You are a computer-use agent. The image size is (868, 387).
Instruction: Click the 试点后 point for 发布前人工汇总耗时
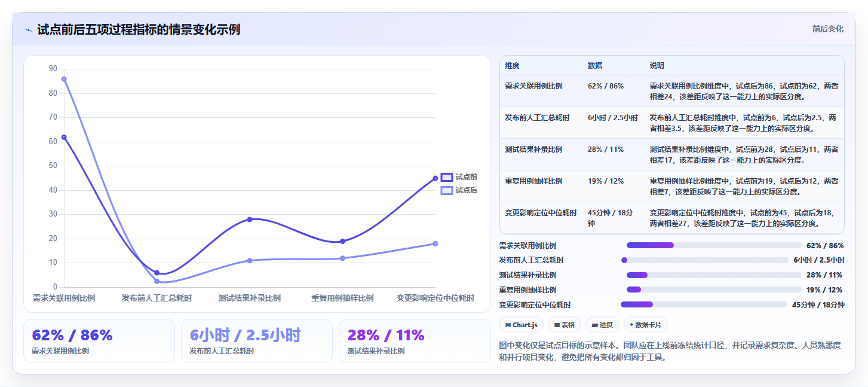coord(157,281)
